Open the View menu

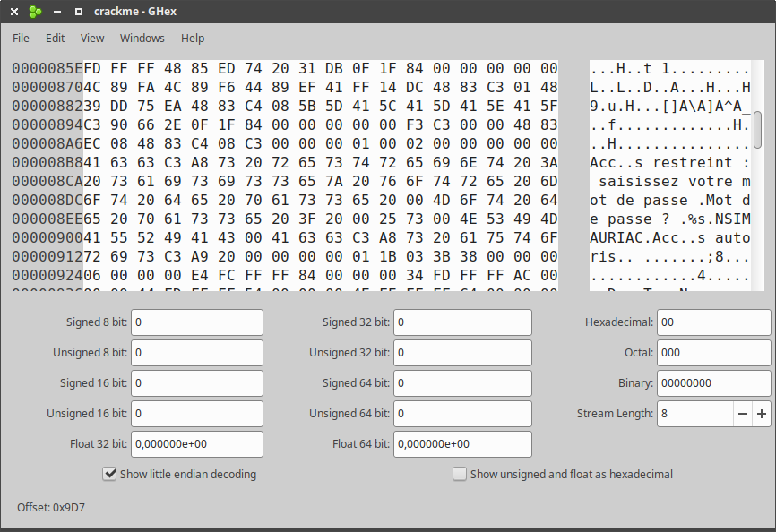[x=92, y=39]
